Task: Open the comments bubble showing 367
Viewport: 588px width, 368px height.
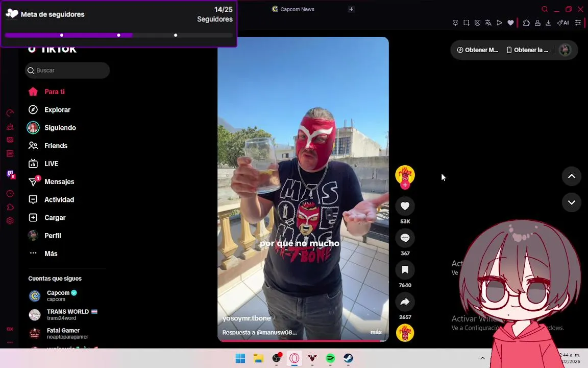Action: [x=405, y=238]
